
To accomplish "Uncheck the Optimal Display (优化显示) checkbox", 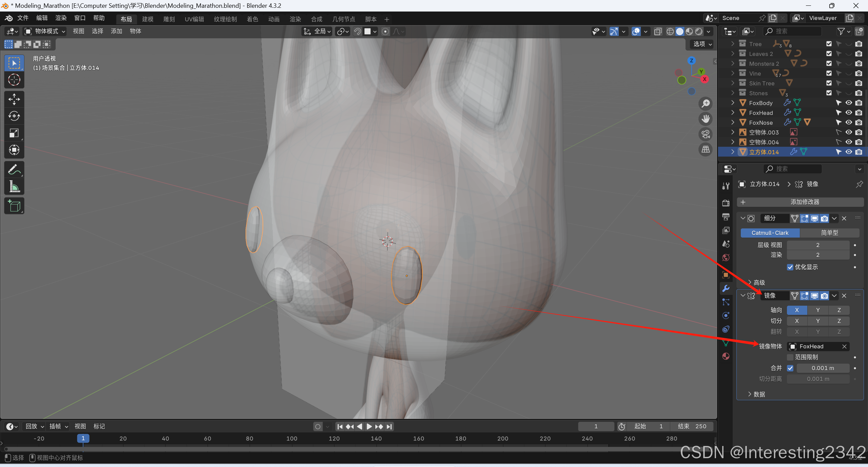I will (x=790, y=267).
